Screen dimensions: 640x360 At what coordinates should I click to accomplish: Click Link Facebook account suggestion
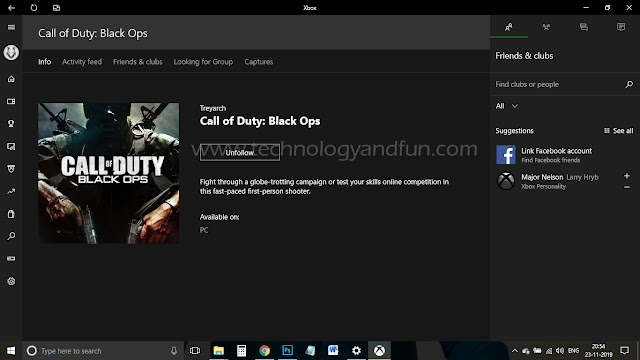tap(564, 155)
